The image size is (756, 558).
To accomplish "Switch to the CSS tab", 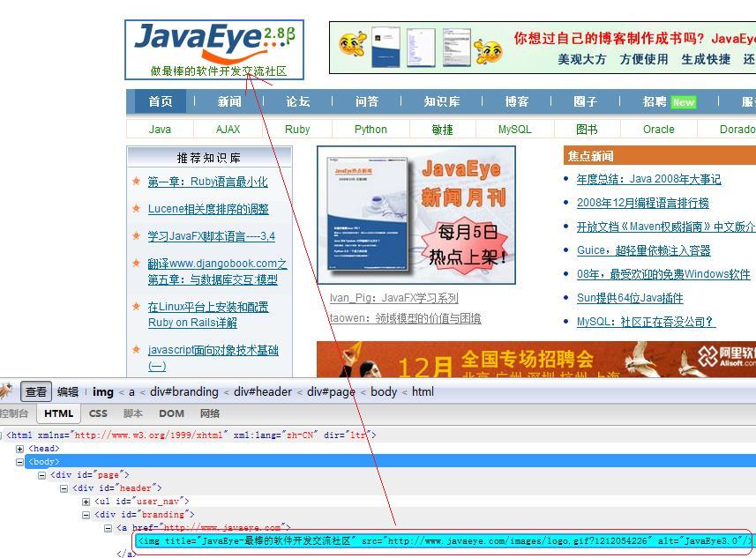I will (x=98, y=413).
